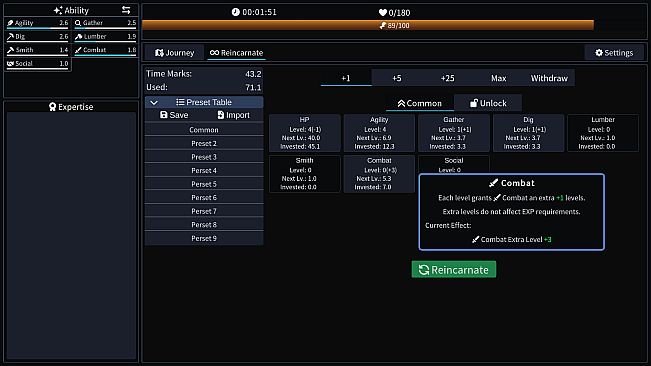The image size is (651, 366).
Task: Select the +25 investment amount
Action: tap(448, 78)
